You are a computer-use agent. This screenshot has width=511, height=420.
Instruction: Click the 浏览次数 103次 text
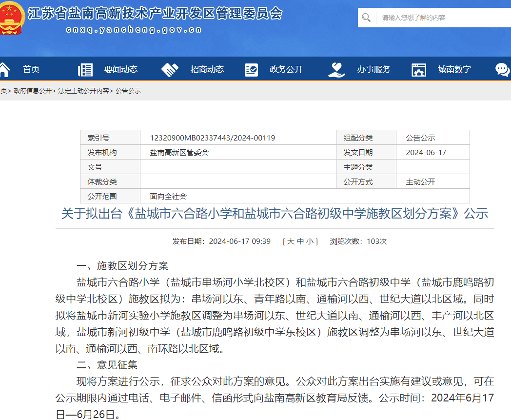click(358, 241)
